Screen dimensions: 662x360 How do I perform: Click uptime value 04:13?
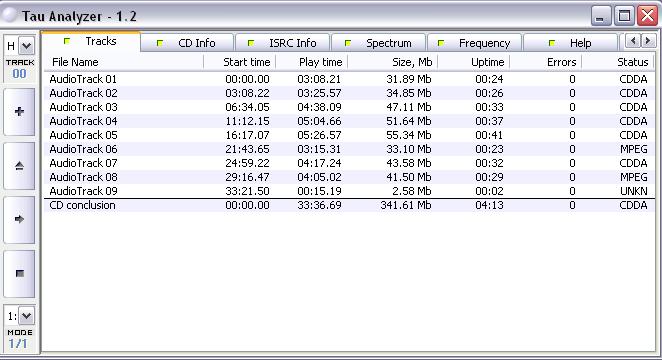pos(489,205)
